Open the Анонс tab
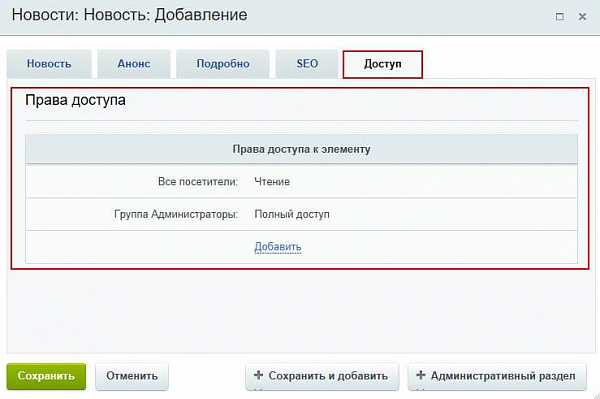Screen dimensions: 600x399 [x=134, y=64]
